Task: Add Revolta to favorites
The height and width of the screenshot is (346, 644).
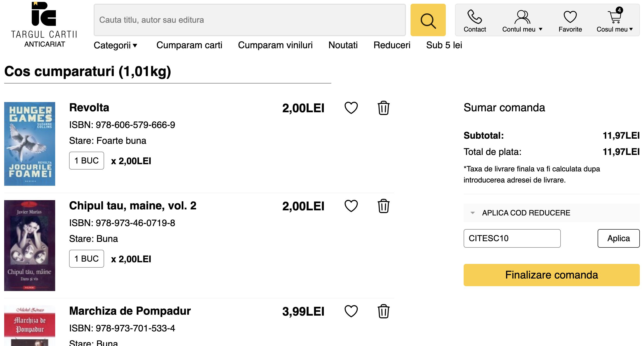Action: point(351,108)
